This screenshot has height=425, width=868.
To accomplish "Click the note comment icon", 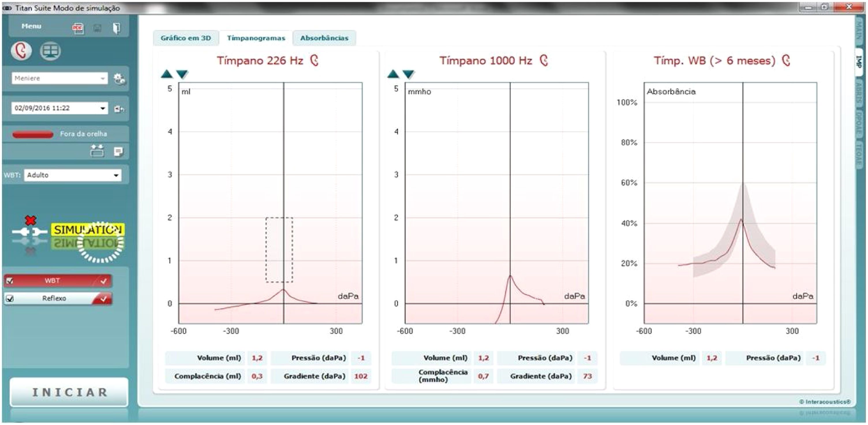I will pyautogui.click(x=118, y=152).
